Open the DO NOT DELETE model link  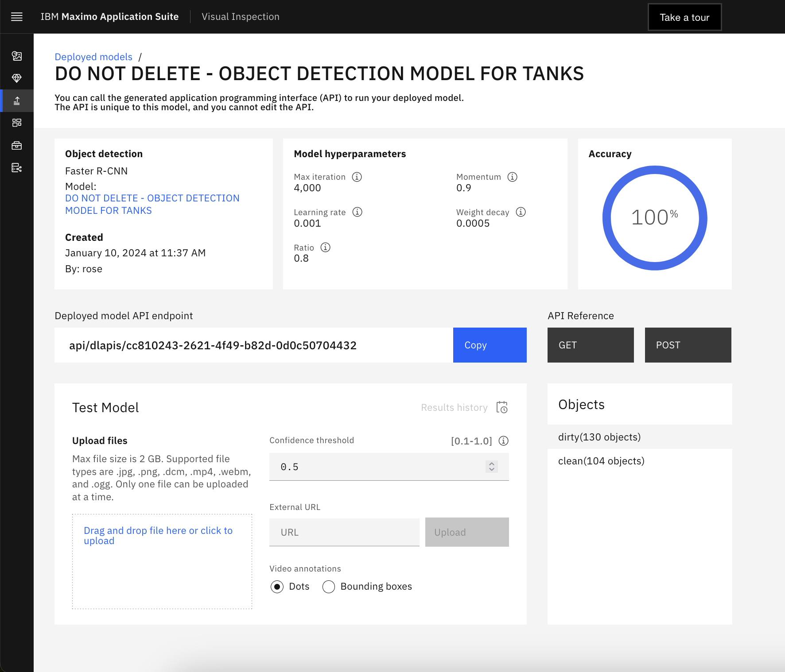coord(152,205)
